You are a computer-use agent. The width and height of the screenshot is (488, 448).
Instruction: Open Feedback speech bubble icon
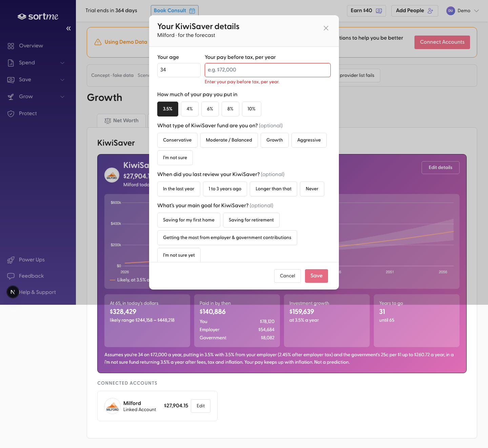coord(11,276)
